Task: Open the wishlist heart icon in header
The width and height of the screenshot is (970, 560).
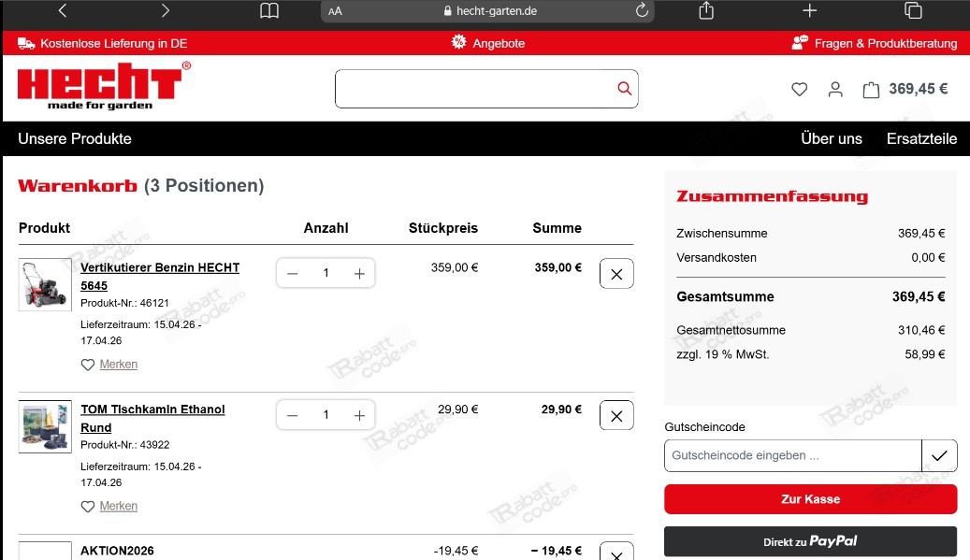Action: (x=799, y=90)
